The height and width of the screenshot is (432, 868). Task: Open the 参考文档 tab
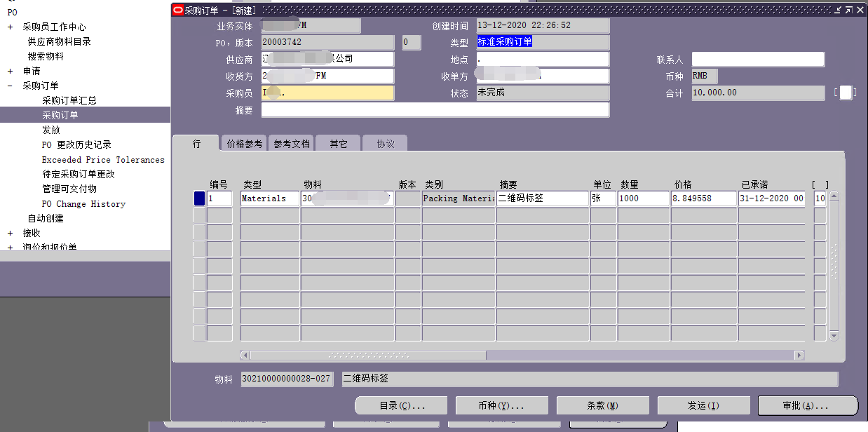point(291,142)
